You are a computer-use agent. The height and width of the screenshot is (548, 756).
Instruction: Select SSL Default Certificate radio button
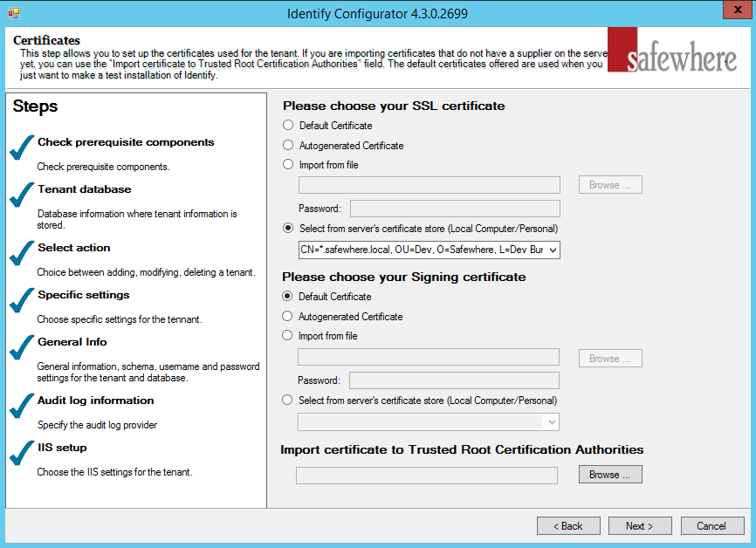click(x=288, y=126)
